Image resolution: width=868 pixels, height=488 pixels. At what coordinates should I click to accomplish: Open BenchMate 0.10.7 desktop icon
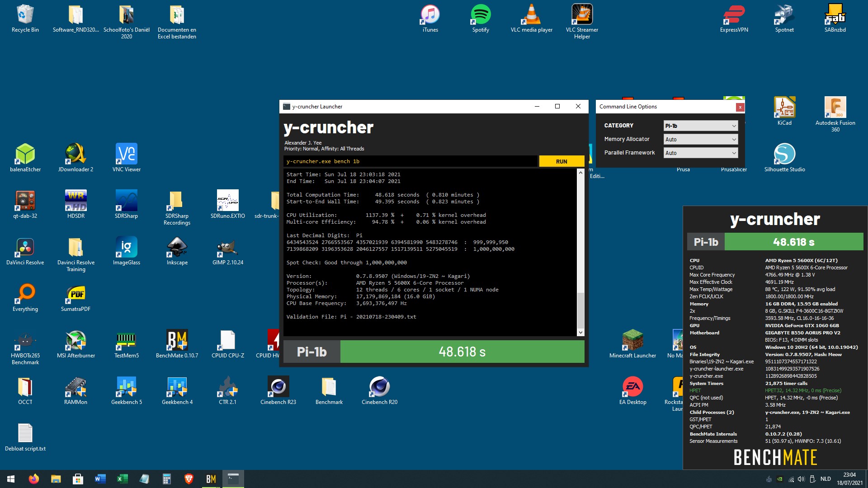click(177, 344)
